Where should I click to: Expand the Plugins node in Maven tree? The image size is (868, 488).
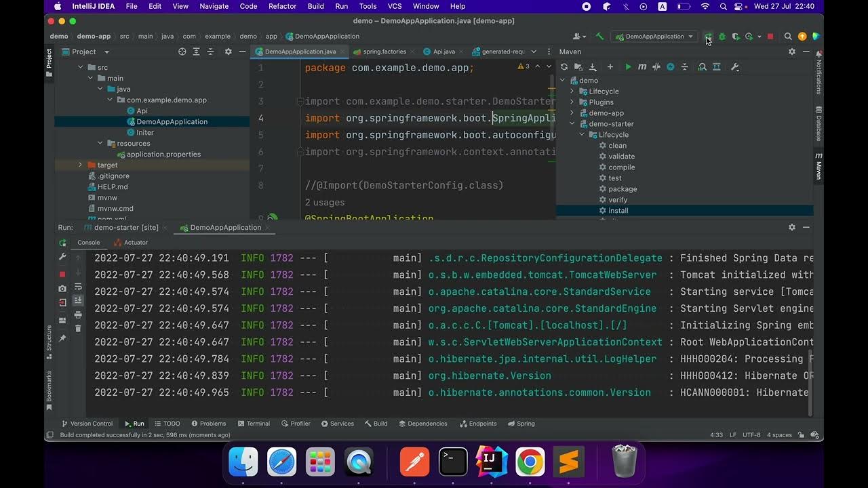(x=572, y=102)
